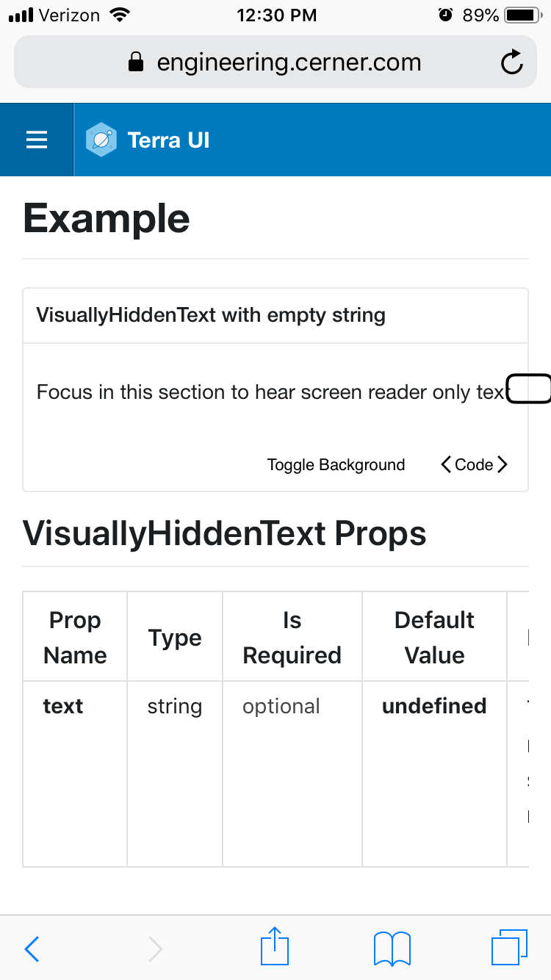
Task: Toggle Background for the example section
Action: tap(336, 464)
